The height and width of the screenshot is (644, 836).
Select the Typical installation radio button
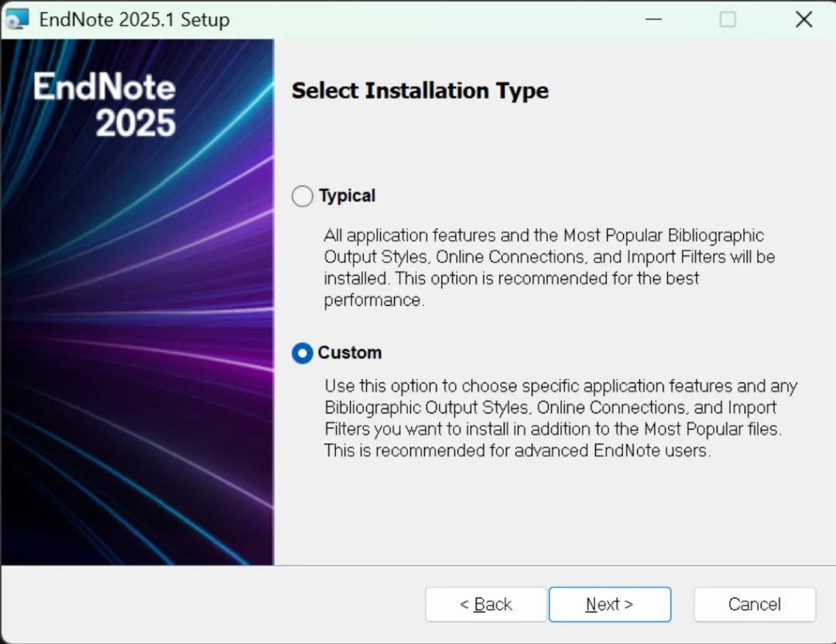point(302,197)
